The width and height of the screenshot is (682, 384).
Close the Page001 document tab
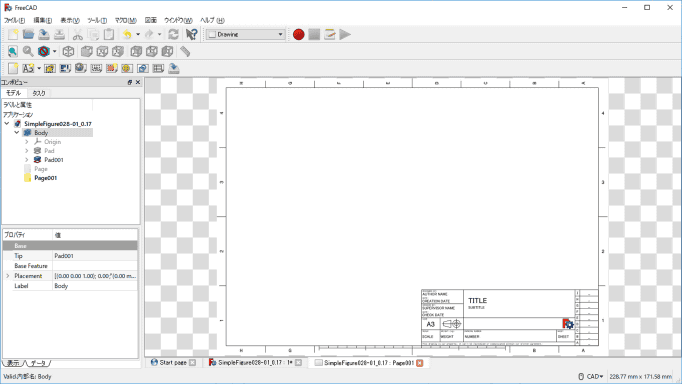[x=420, y=363]
